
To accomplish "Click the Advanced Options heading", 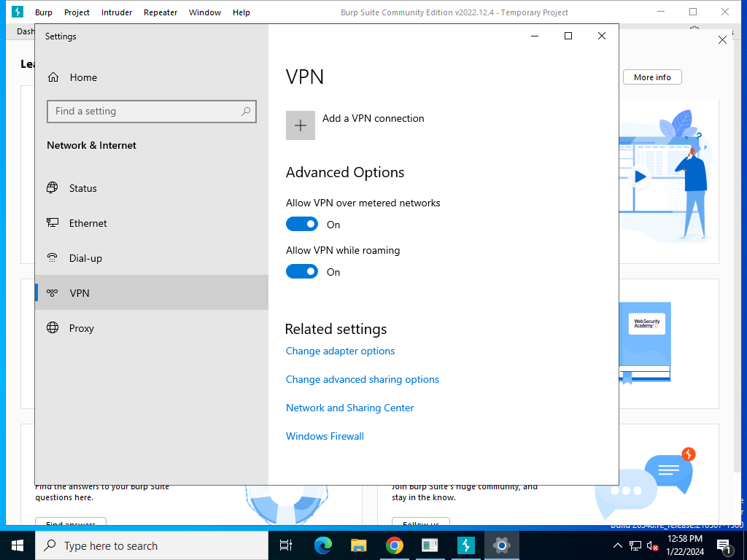I will click(345, 172).
